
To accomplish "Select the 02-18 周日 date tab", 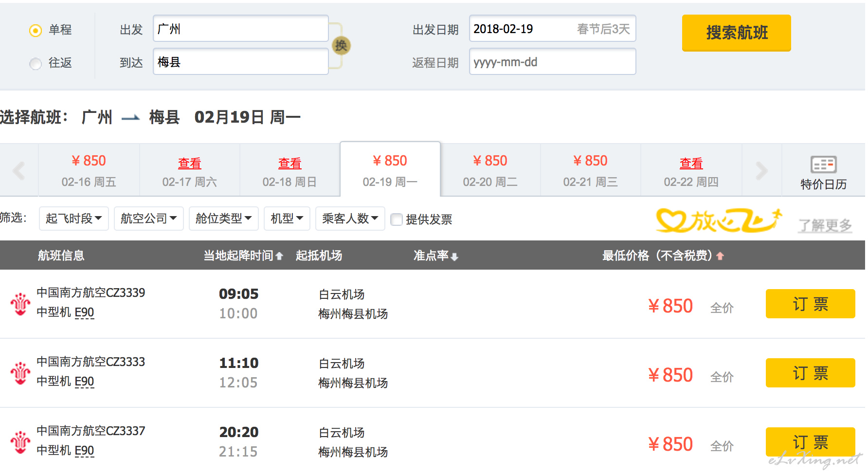I will tap(290, 170).
